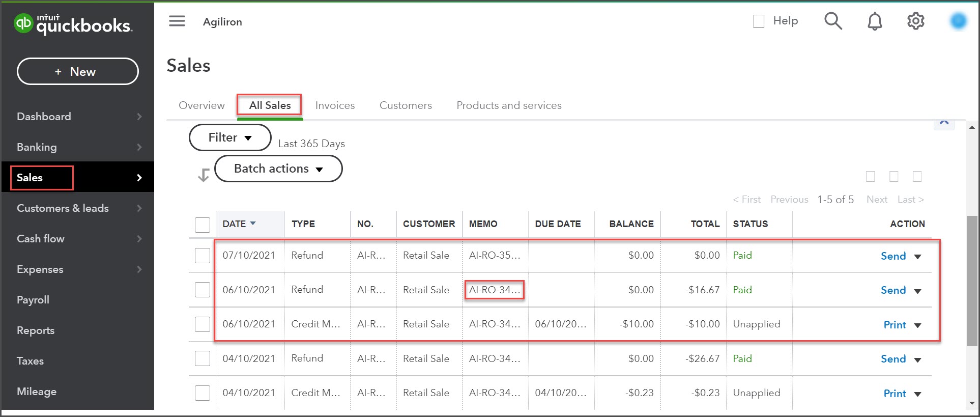Open the settings gear
Image resolution: width=980 pixels, height=417 pixels.
pyautogui.click(x=915, y=21)
